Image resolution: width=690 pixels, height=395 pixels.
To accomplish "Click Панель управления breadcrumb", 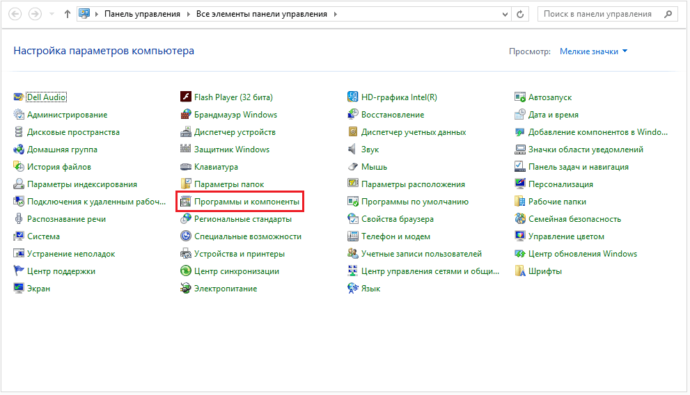I will 142,14.
